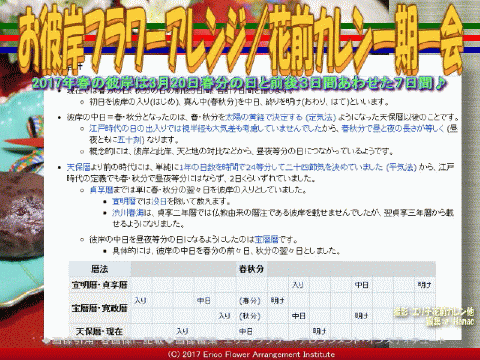Open the 没日 link
The width and height of the screenshot is (480, 360).
159,201
